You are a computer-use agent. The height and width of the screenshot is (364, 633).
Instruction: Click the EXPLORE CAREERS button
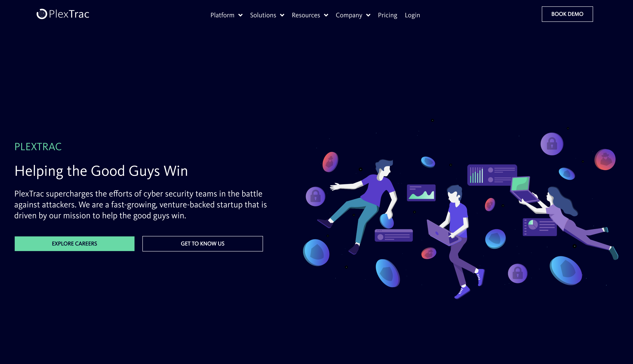74,244
